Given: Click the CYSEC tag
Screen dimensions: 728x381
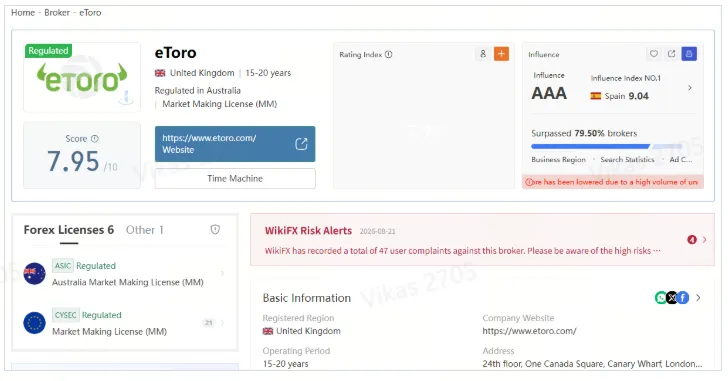Looking at the screenshot, I should tap(65, 315).
